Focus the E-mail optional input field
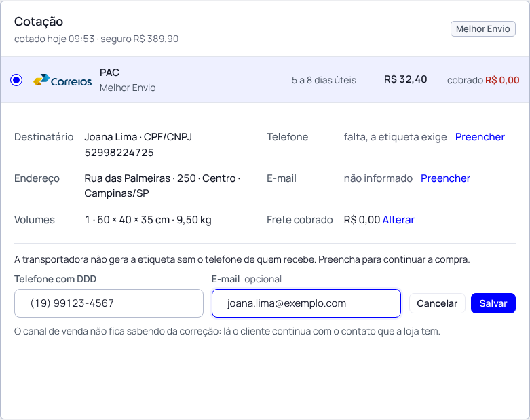The image size is (530, 420). (x=306, y=303)
